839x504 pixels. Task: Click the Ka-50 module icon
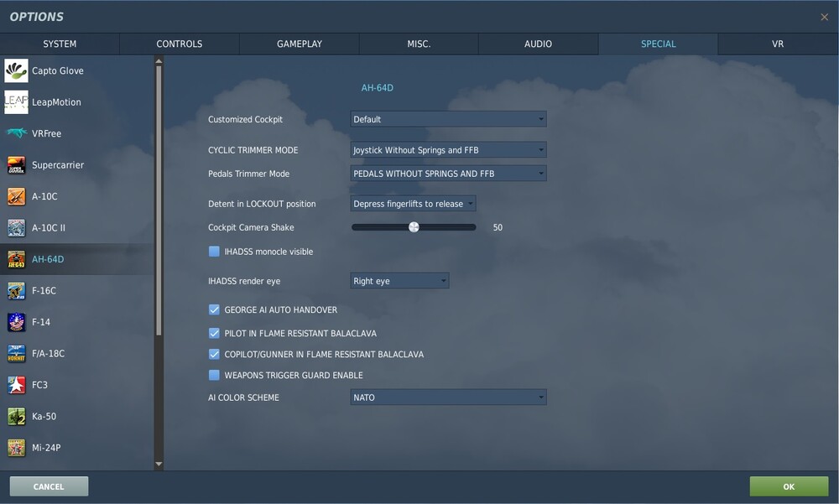[x=16, y=416]
